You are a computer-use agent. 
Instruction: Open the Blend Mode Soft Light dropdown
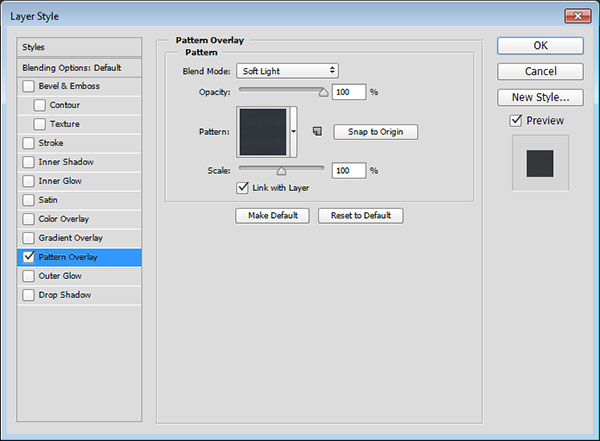288,71
